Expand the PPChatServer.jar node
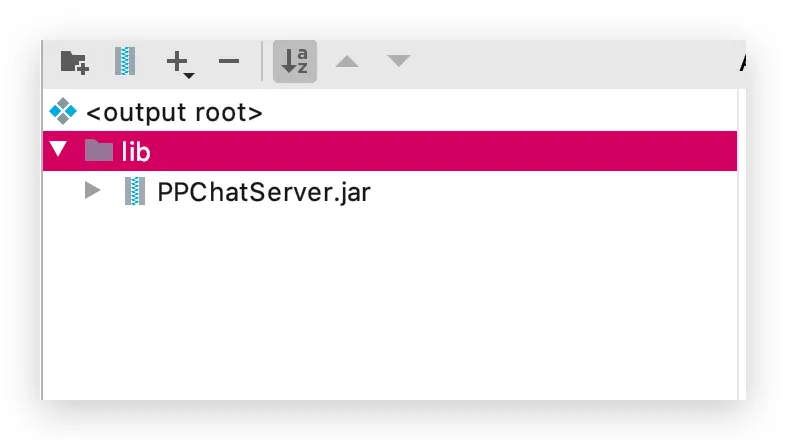The width and height of the screenshot is (786, 440). coord(93,190)
